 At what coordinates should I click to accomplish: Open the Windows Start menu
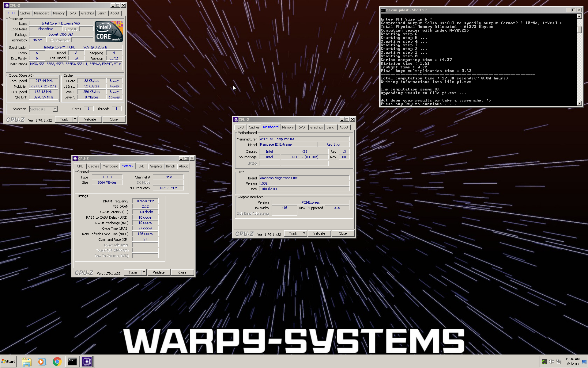coord(9,362)
